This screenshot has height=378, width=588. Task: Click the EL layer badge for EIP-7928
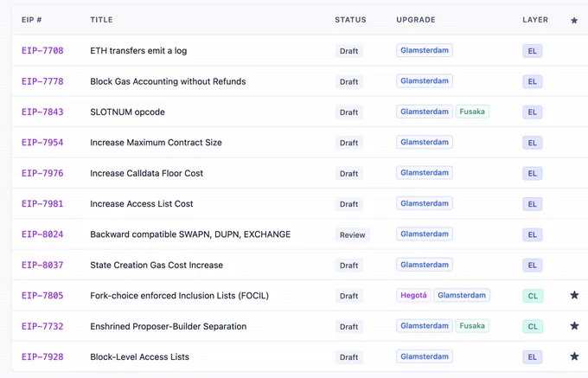point(532,357)
